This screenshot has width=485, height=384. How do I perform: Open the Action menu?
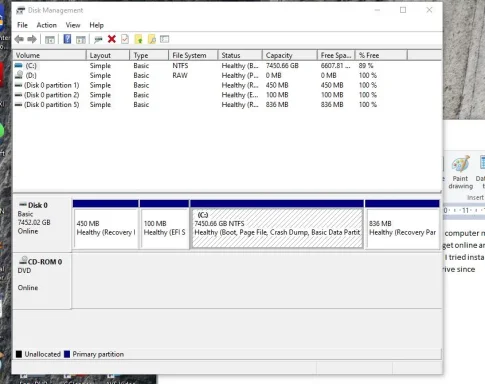(x=47, y=25)
